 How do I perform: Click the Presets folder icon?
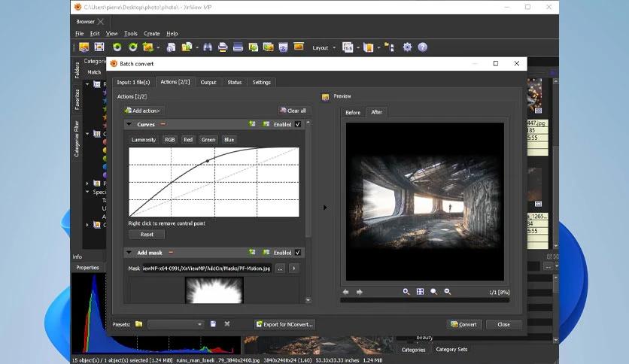click(x=138, y=324)
